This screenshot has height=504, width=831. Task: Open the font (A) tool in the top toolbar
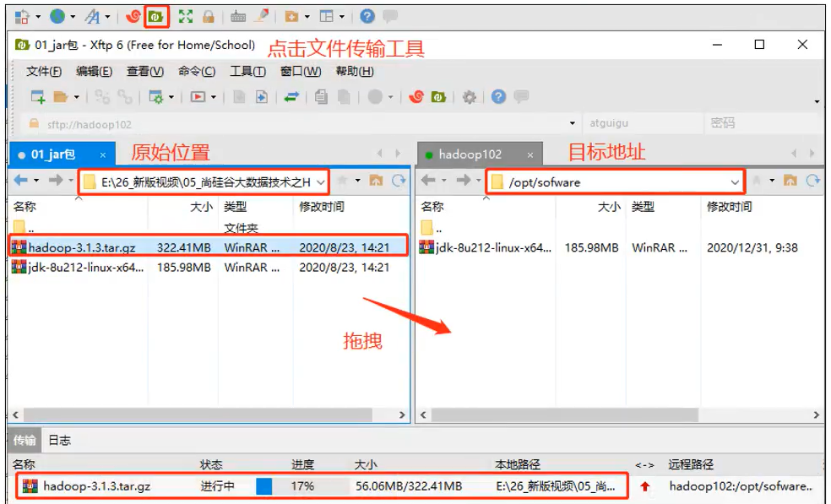tap(93, 17)
